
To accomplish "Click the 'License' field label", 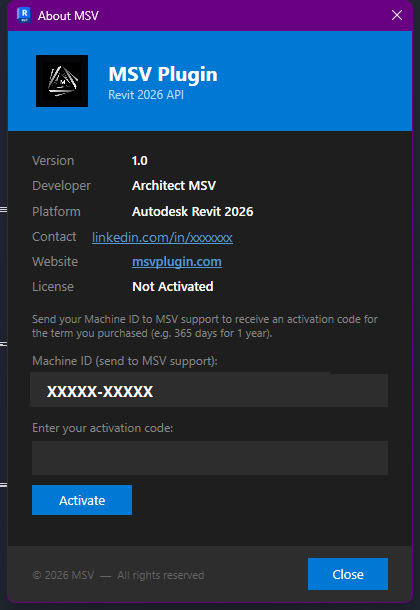I will [x=53, y=287].
